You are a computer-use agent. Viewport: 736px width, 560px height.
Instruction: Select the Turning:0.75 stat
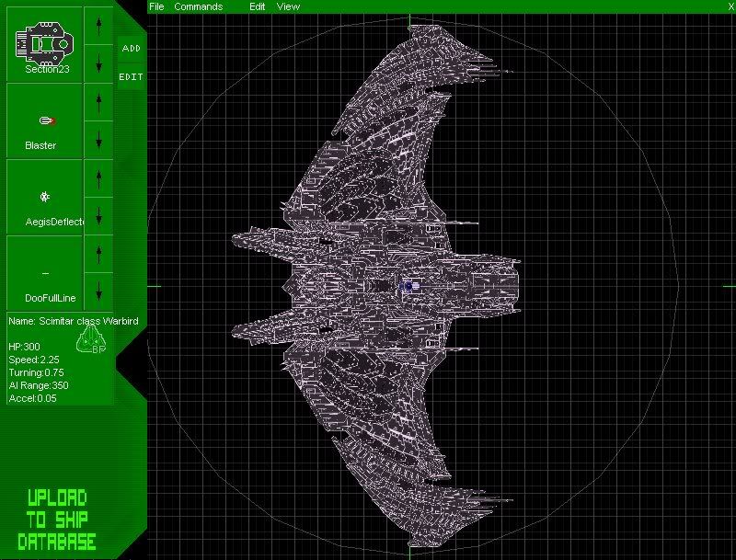click(x=36, y=372)
